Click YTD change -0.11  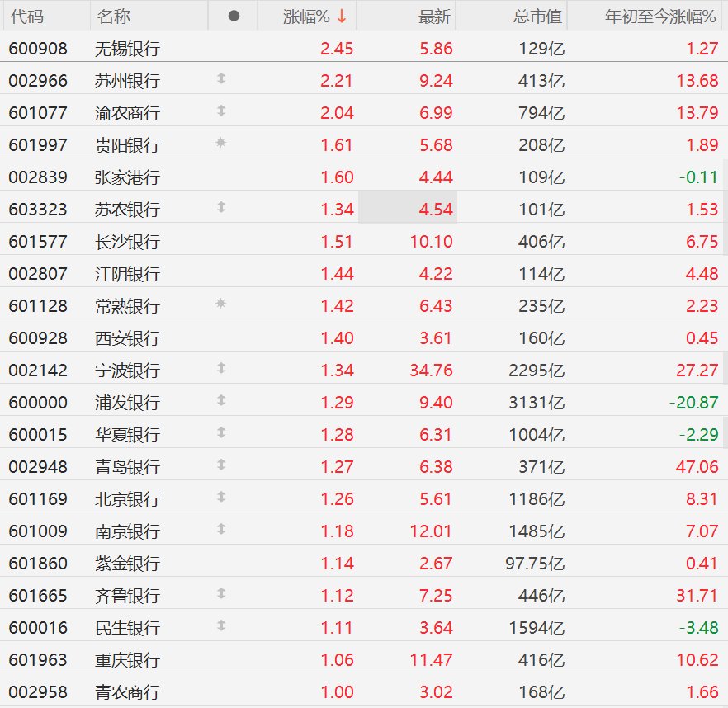click(x=698, y=177)
